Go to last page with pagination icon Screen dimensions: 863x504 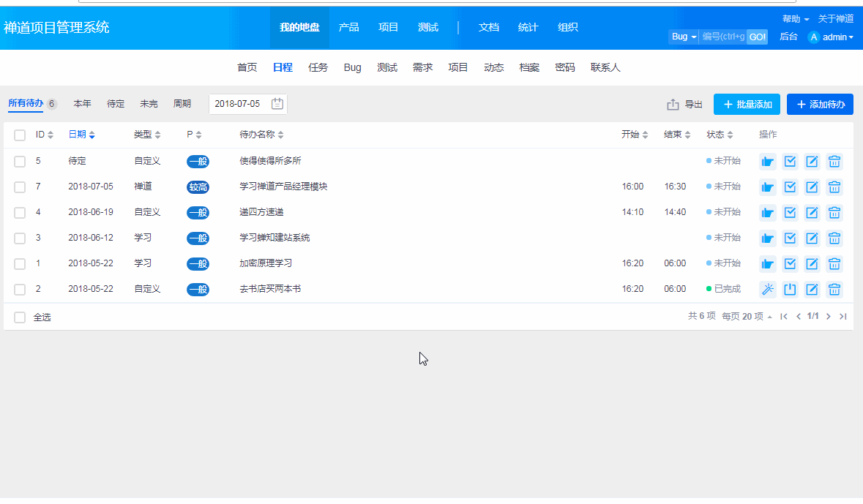pyautogui.click(x=843, y=317)
